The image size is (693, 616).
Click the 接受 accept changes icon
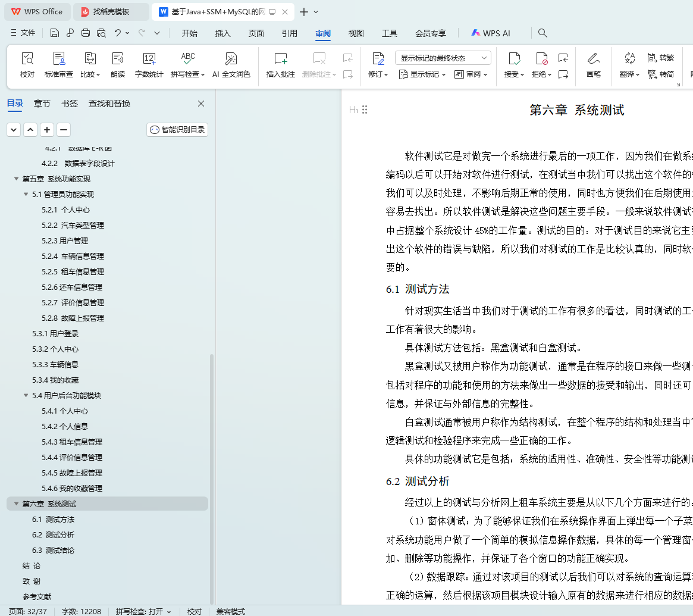pyautogui.click(x=514, y=59)
